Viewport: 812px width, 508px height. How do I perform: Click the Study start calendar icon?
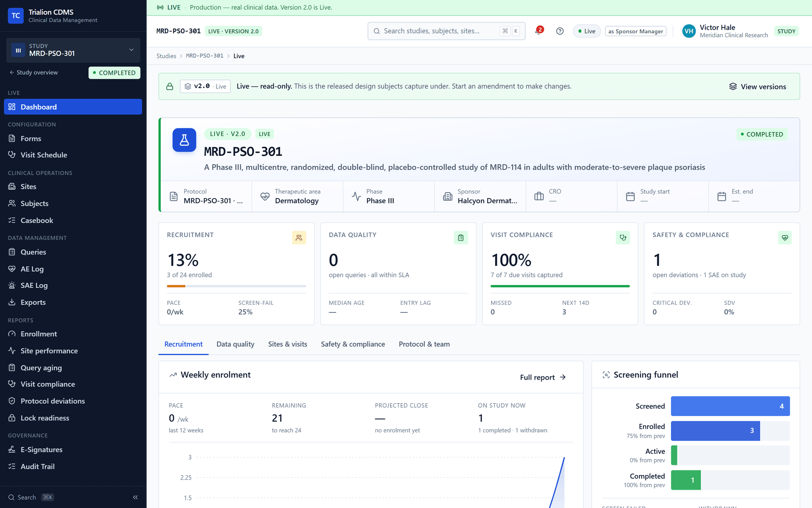tap(630, 196)
